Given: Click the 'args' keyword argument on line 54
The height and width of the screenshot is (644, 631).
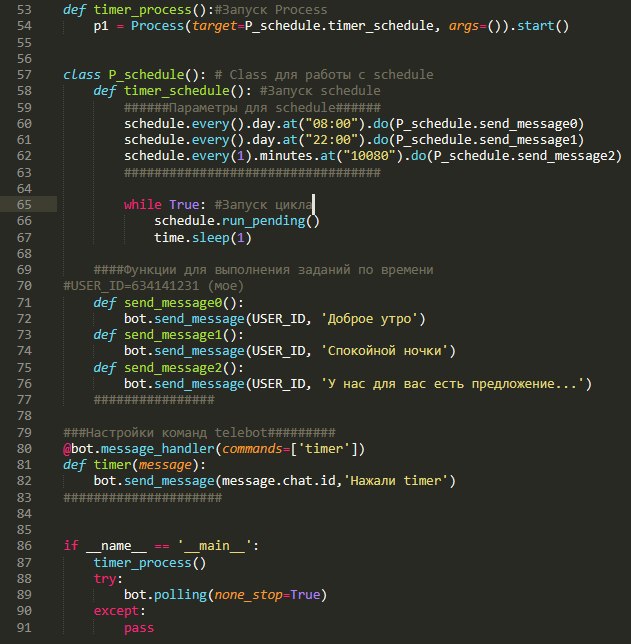Looking at the screenshot, I should [x=464, y=26].
